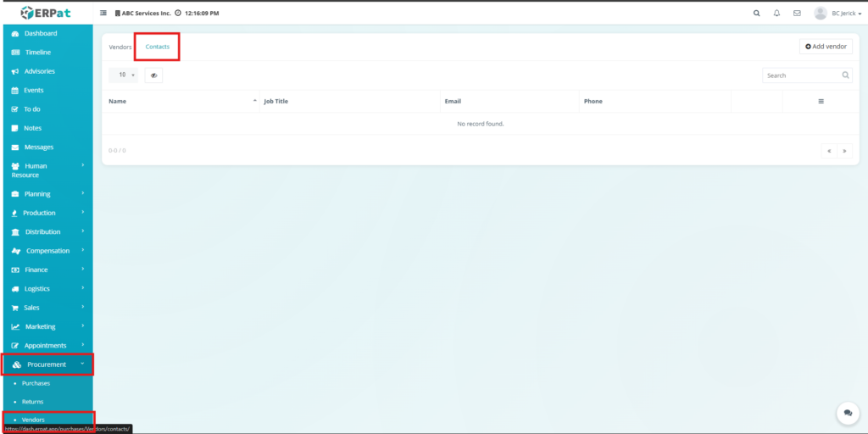
Task: Switch to the Vendors tab
Action: (120, 47)
